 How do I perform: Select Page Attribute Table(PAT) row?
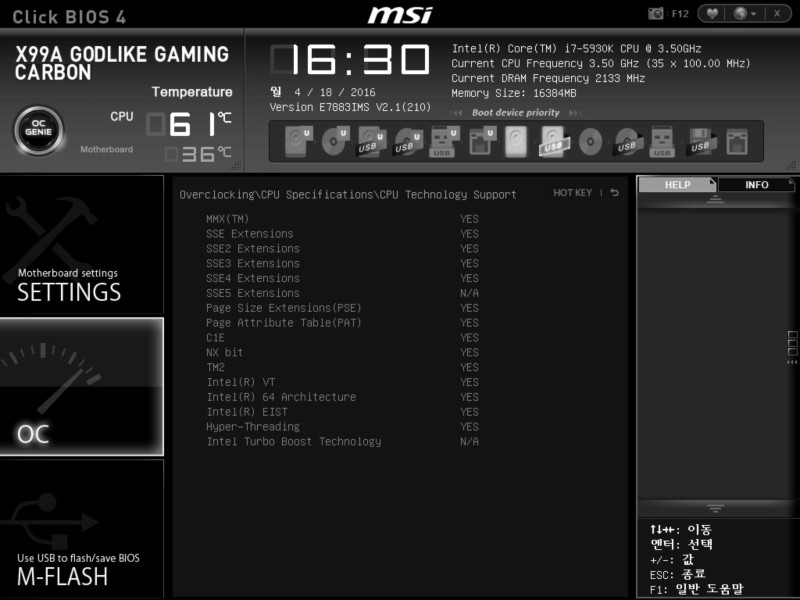[342, 322]
